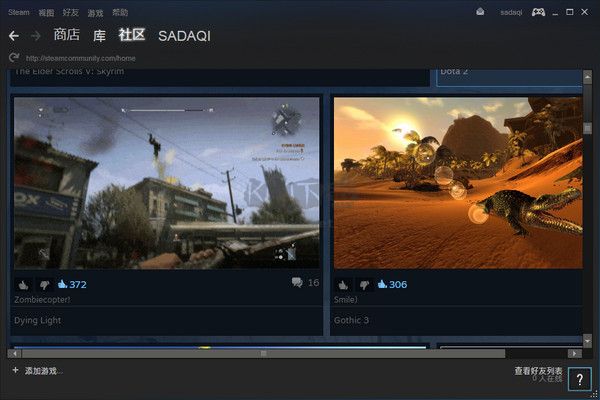The height and width of the screenshot is (400, 600).
Task: Open the Steam menu
Action: pos(18,12)
